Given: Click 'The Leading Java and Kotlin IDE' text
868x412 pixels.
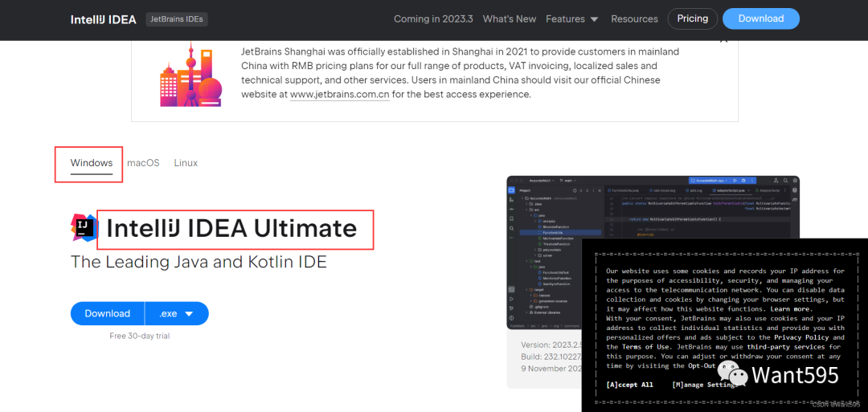Looking at the screenshot, I should click(x=199, y=262).
